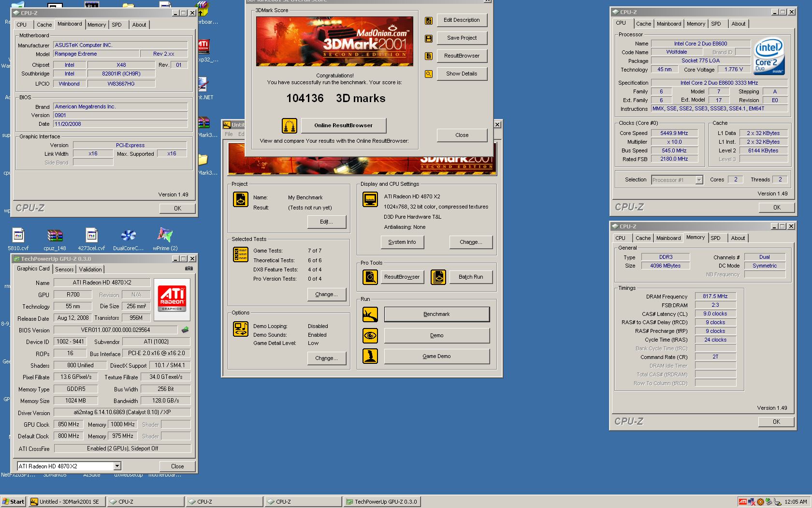This screenshot has width=812, height=508.
Task: Click Change button under Display and CPU Settings
Action: click(471, 242)
